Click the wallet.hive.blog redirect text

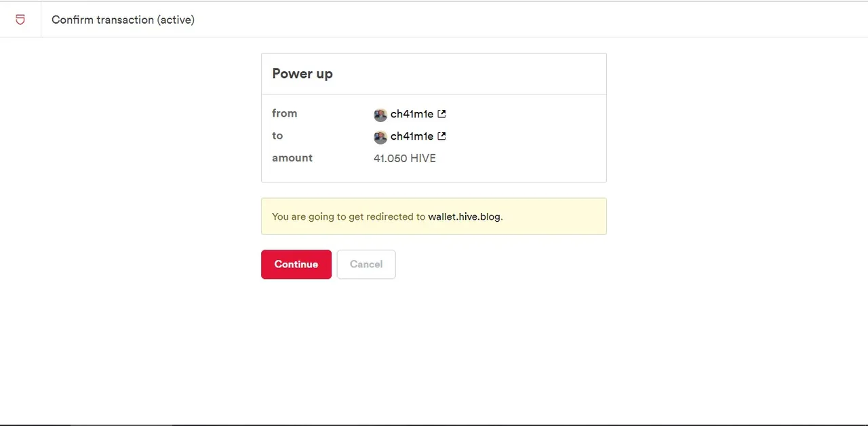464,216
